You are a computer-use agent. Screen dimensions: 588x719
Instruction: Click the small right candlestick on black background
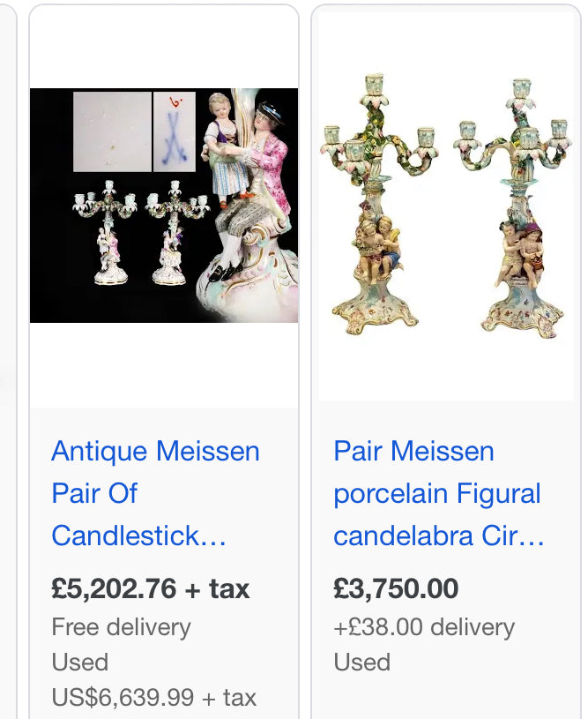(x=175, y=233)
